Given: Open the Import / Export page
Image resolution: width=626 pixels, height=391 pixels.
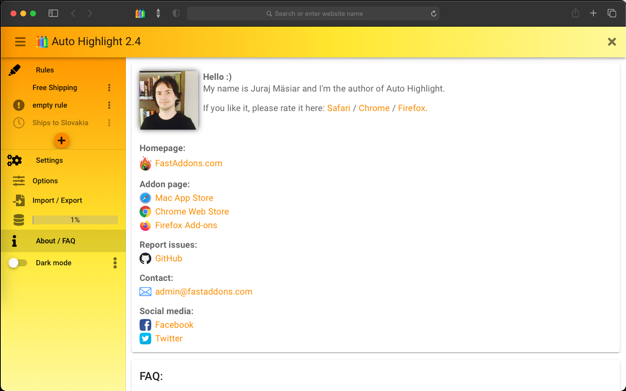Looking at the screenshot, I should tap(57, 200).
